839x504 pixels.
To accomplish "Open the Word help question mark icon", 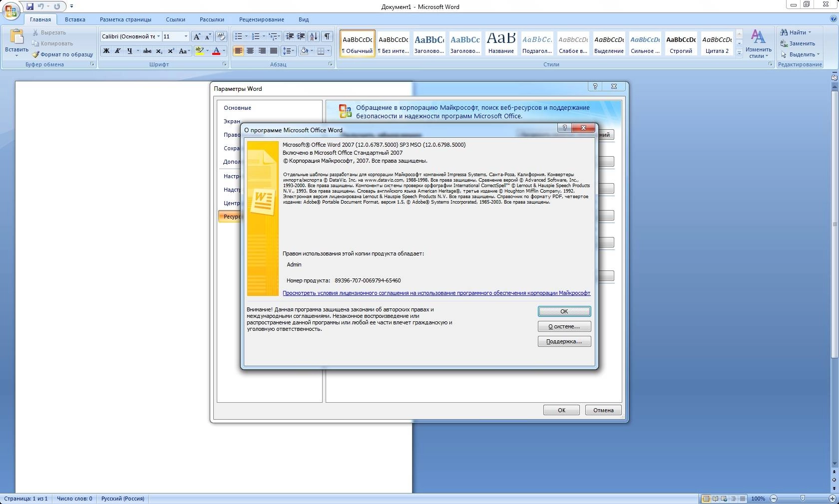I will tap(833, 19).
